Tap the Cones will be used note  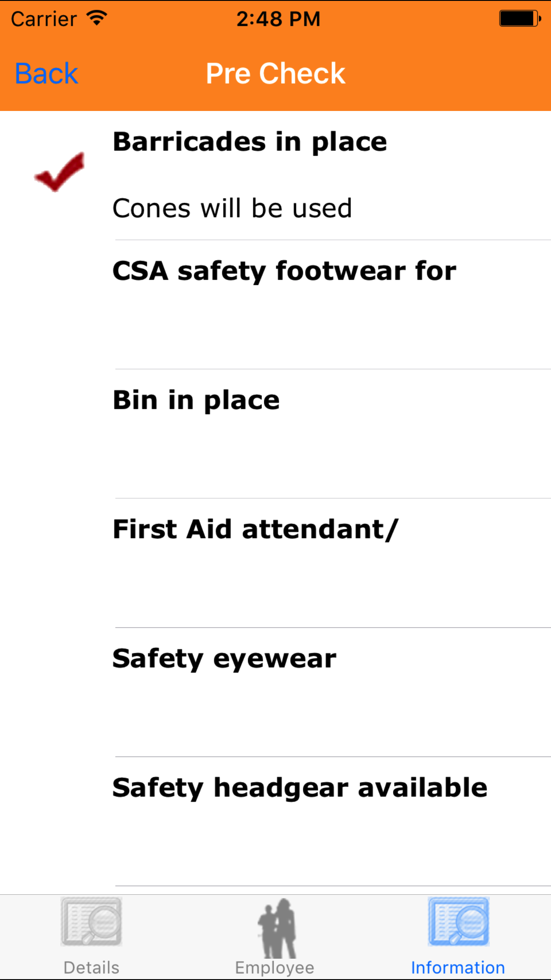pyautogui.click(x=232, y=208)
